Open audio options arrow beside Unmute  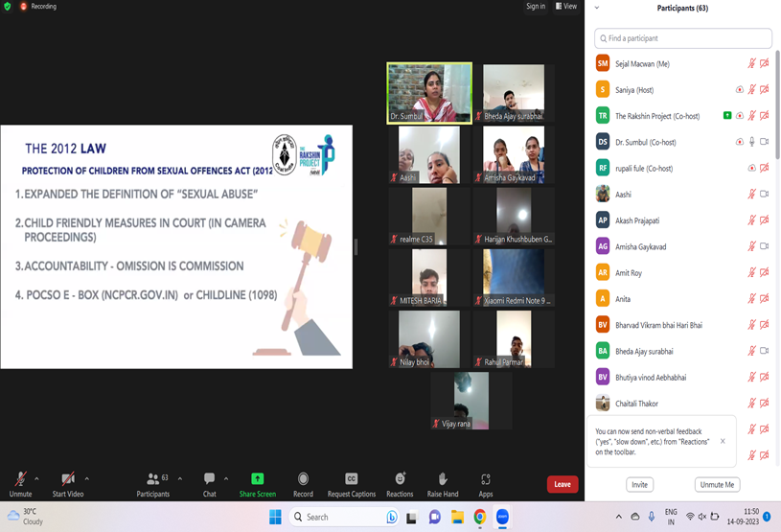coord(36,478)
